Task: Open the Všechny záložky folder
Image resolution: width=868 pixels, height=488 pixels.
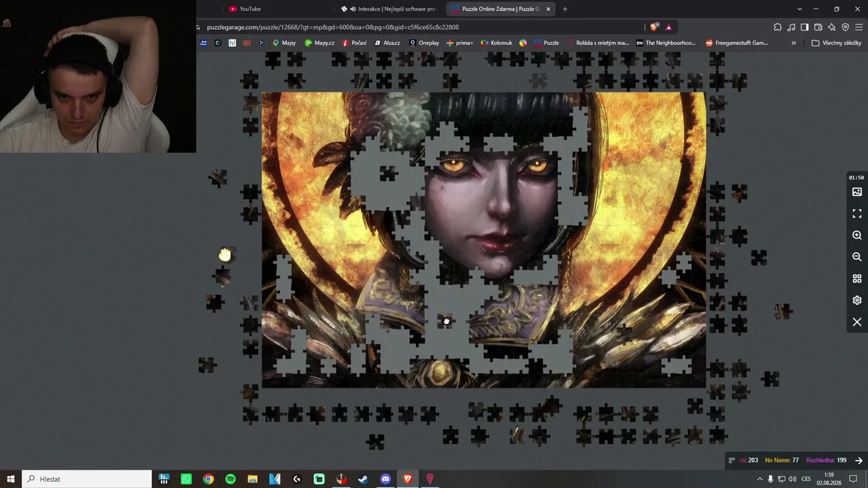Action: click(x=836, y=43)
